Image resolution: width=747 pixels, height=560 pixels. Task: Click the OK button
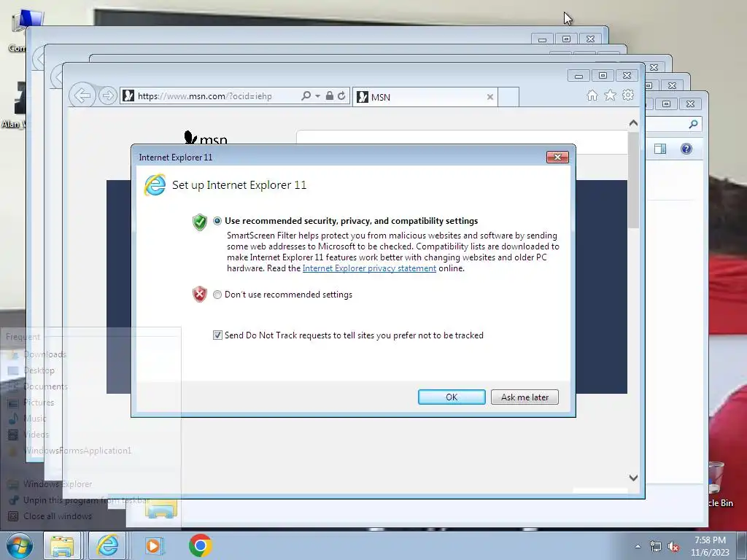click(452, 397)
